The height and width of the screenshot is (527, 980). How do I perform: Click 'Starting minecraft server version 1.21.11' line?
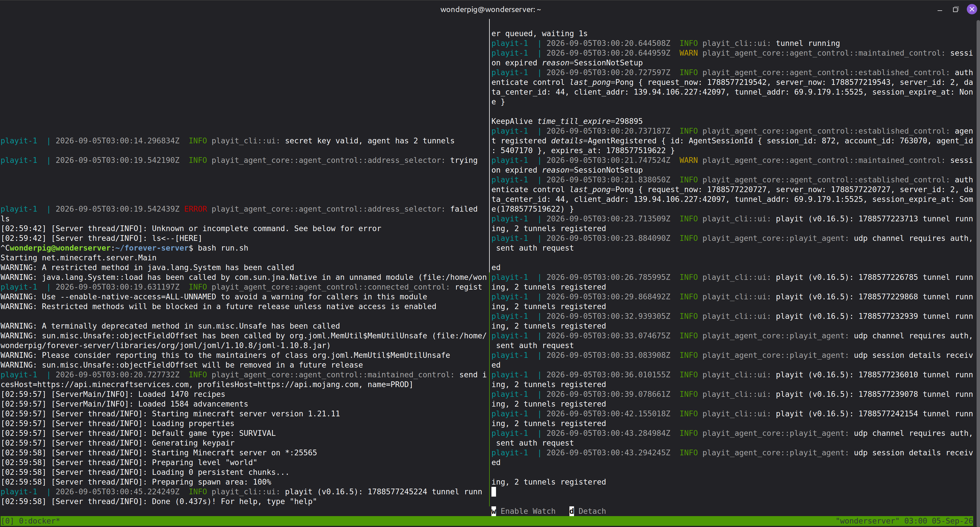click(170, 414)
